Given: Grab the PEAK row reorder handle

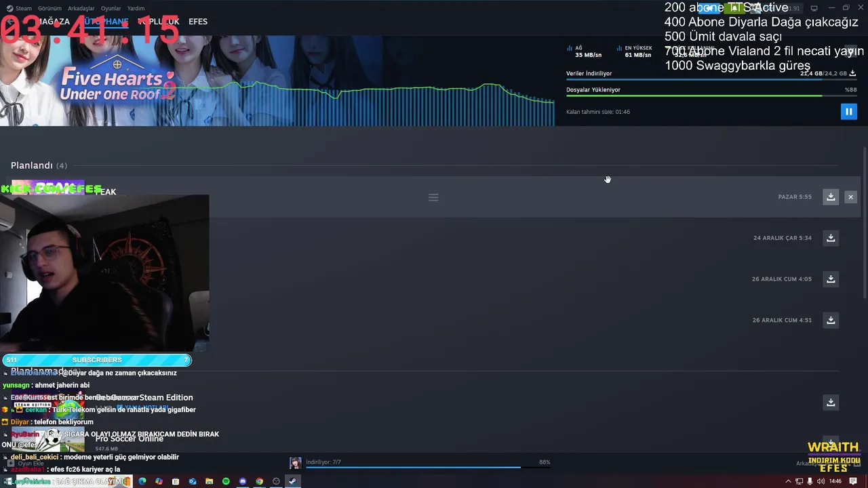Looking at the screenshot, I should 433,197.
